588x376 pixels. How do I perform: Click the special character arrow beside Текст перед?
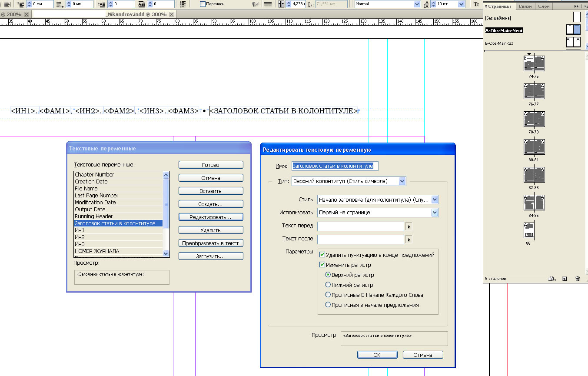[409, 226]
